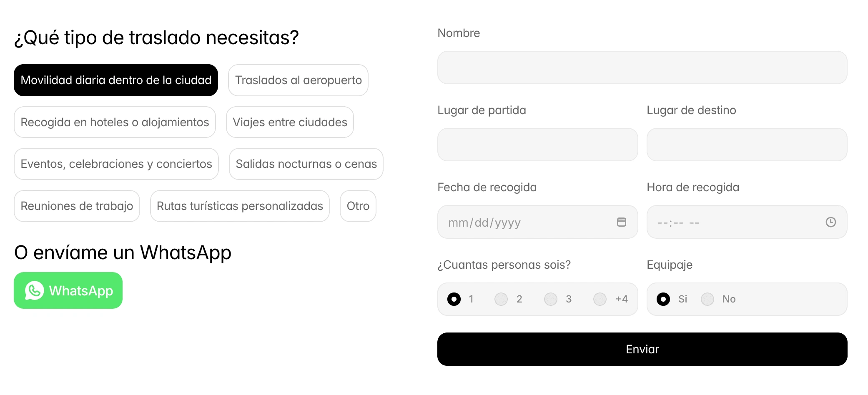The width and height of the screenshot is (868, 395).
Task: Choose Salidas nocturnas o cenas option
Action: pyautogui.click(x=306, y=164)
